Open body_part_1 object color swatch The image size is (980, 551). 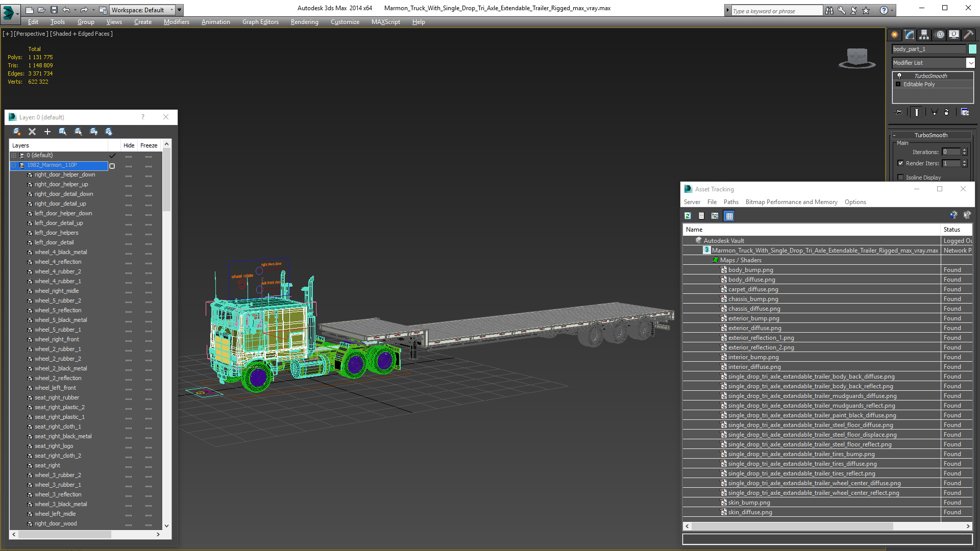click(972, 49)
